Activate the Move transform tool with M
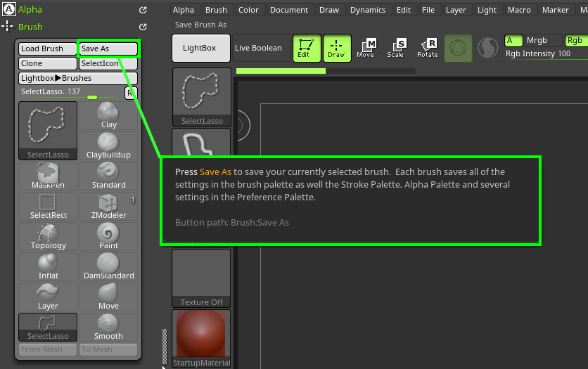Viewport: 588px width, 369px height. click(x=366, y=48)
